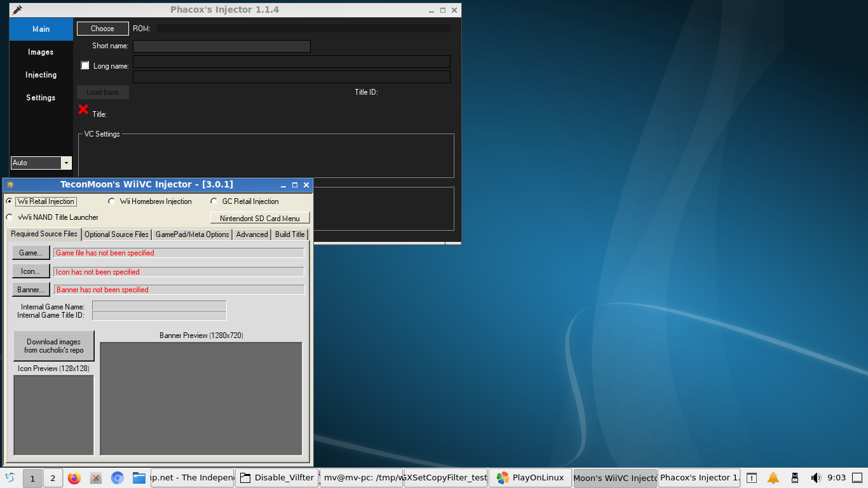Click the red X launcher icon in taskbar
Viewport: 868px width, 488px height.
coord(96,478)
